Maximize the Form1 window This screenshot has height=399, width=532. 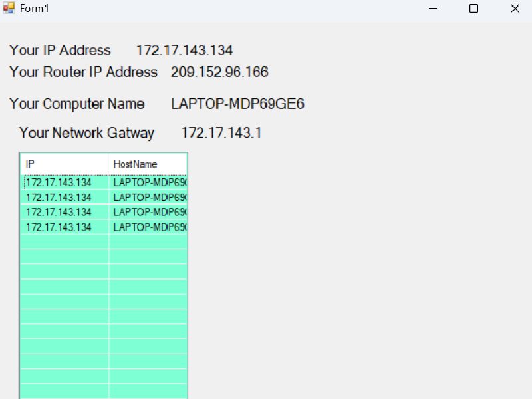point(474,9)
